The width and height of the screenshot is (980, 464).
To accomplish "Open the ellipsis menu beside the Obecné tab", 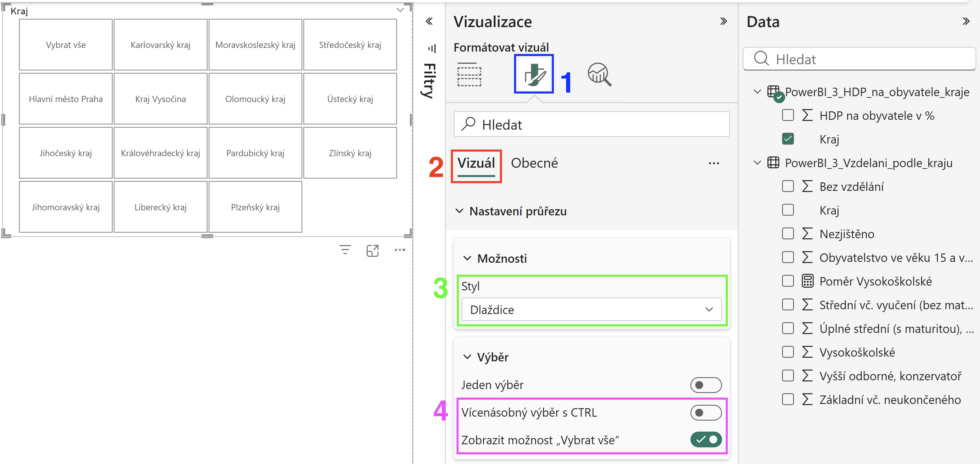I will pyautogui.click(x=714, y=163).
